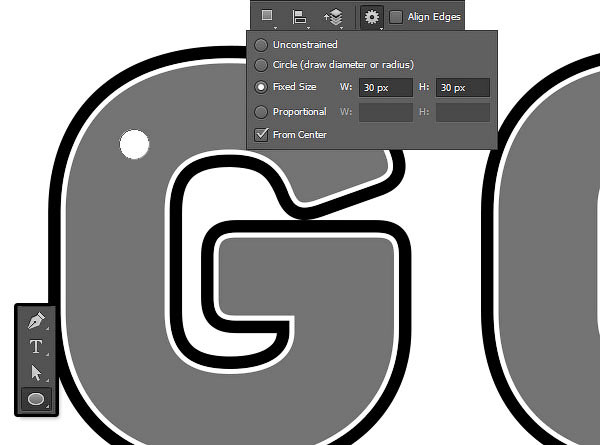Switch to the Proportional radio option
The image size is (600, 445).
(262, 112)
